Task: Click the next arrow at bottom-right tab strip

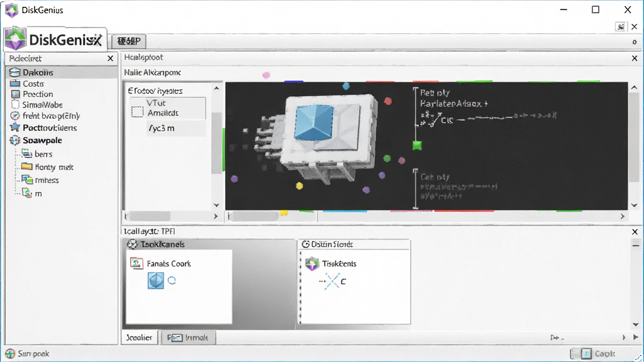Action: pos(623,337)
